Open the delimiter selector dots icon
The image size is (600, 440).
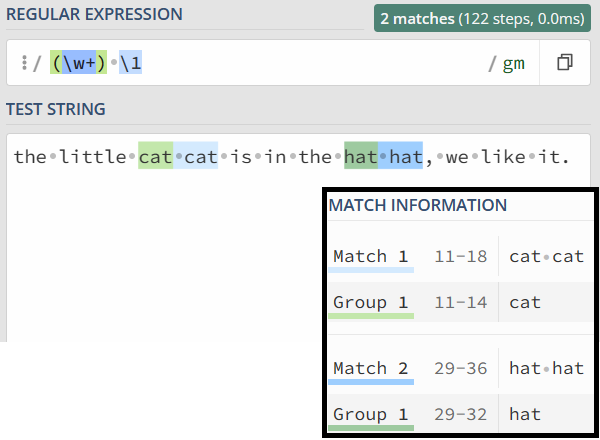click(23, 63)
